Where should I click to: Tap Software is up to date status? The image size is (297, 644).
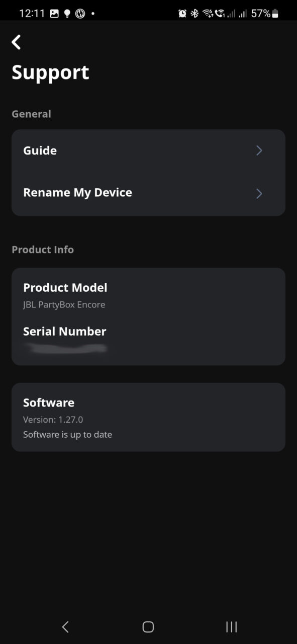[x=67, y=434]
